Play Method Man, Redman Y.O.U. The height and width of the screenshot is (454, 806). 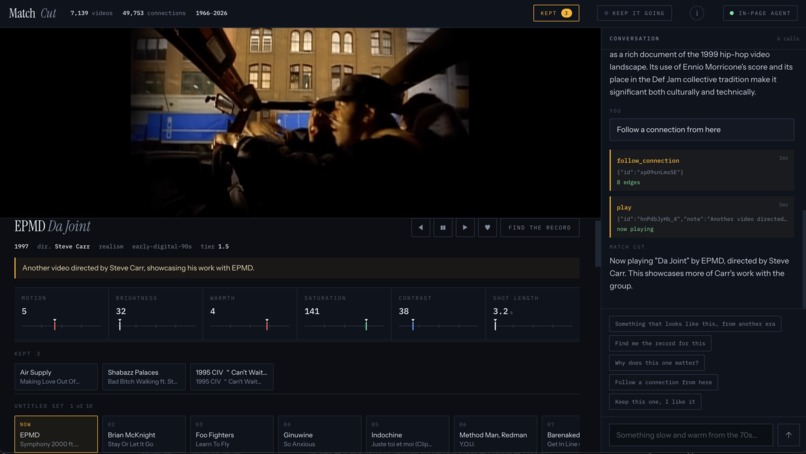click(496, 434)
